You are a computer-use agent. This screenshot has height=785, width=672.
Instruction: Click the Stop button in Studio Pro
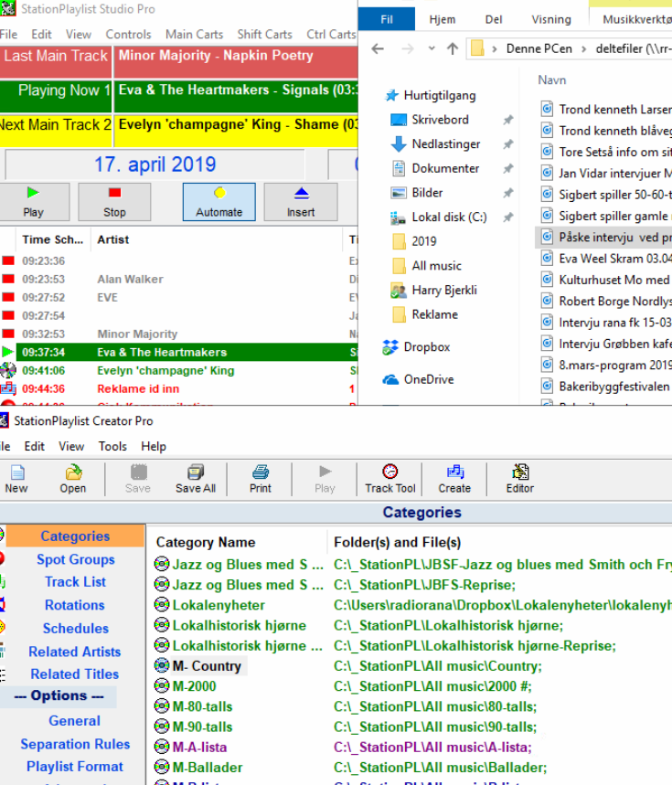tap(114, 202)
